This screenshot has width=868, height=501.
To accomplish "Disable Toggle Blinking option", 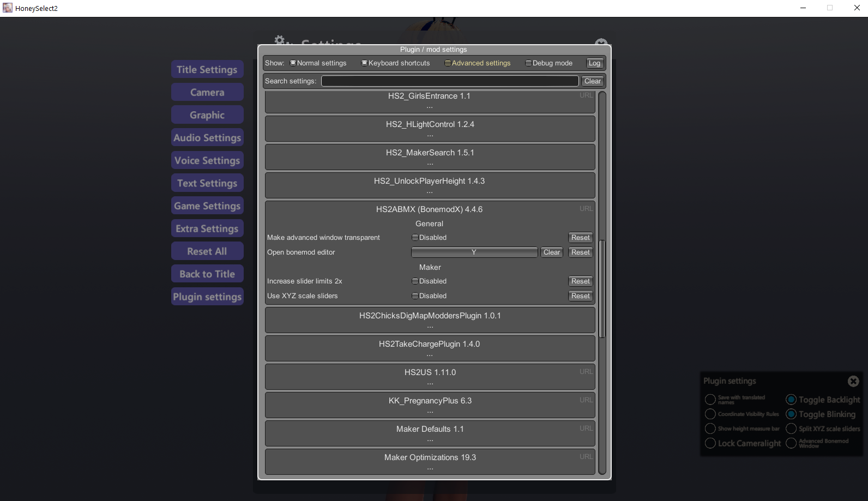I will (x=791, y=414).
